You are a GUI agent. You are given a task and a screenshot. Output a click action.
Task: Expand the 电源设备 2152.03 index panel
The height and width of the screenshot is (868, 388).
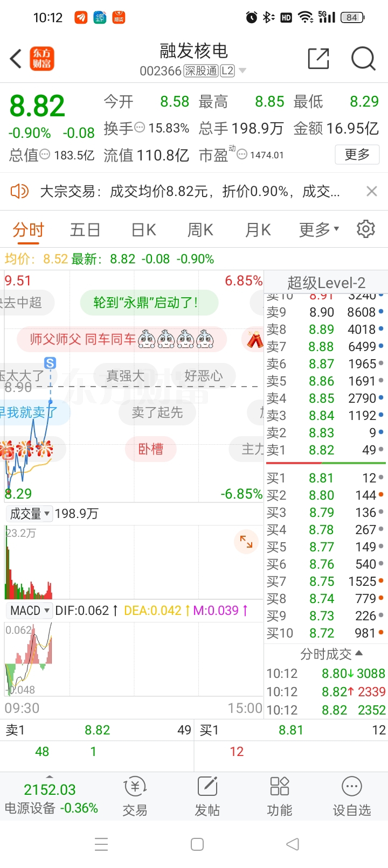click(50, 797)
